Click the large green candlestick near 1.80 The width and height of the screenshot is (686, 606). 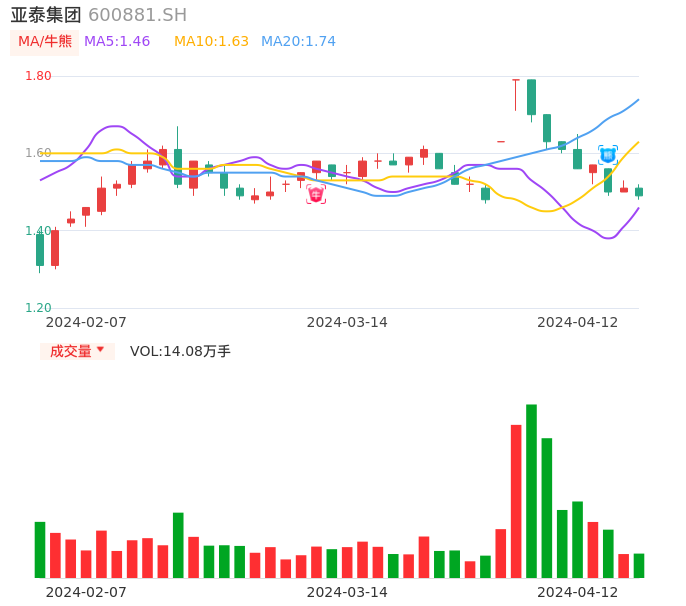coord(531,97)
